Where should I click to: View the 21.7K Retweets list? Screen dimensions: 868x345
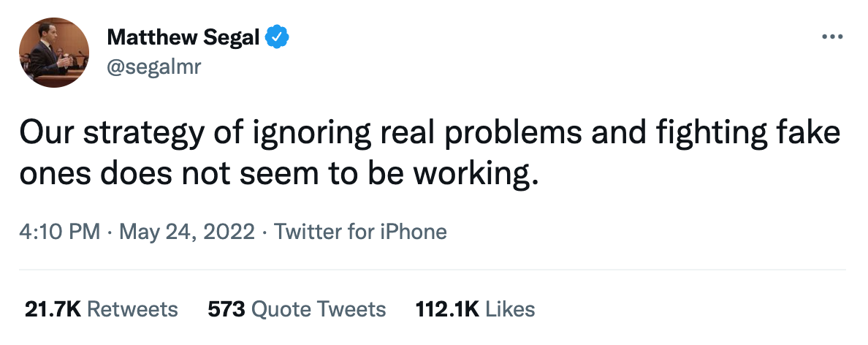(x=102, y=309)
